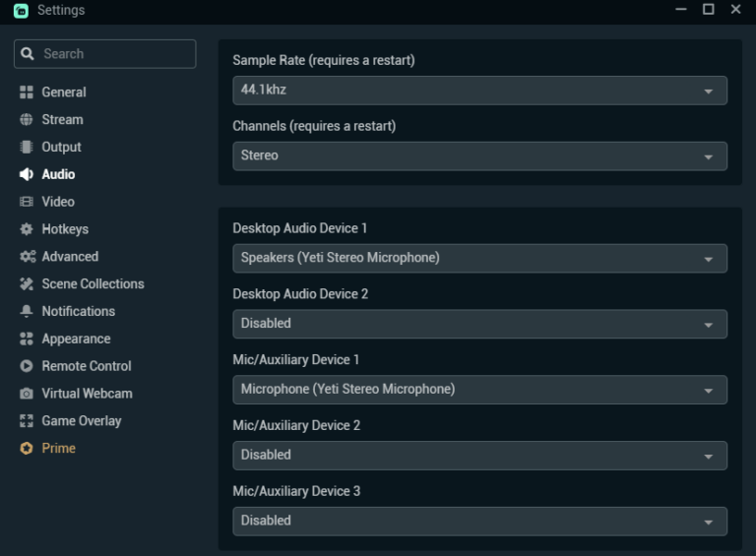Click the Video film icon
Viewport: 756px width, 556px height.
pos(27,202)
